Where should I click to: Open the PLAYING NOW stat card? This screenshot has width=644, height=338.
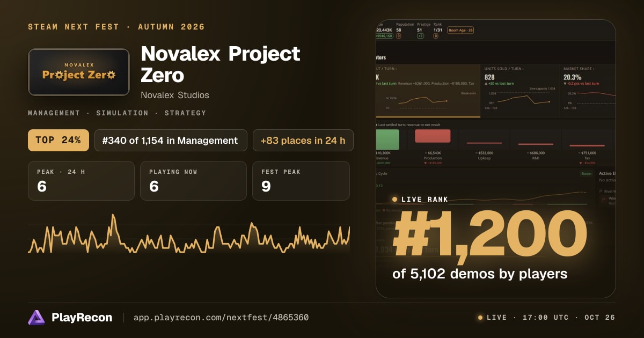(x=193, y=181)
